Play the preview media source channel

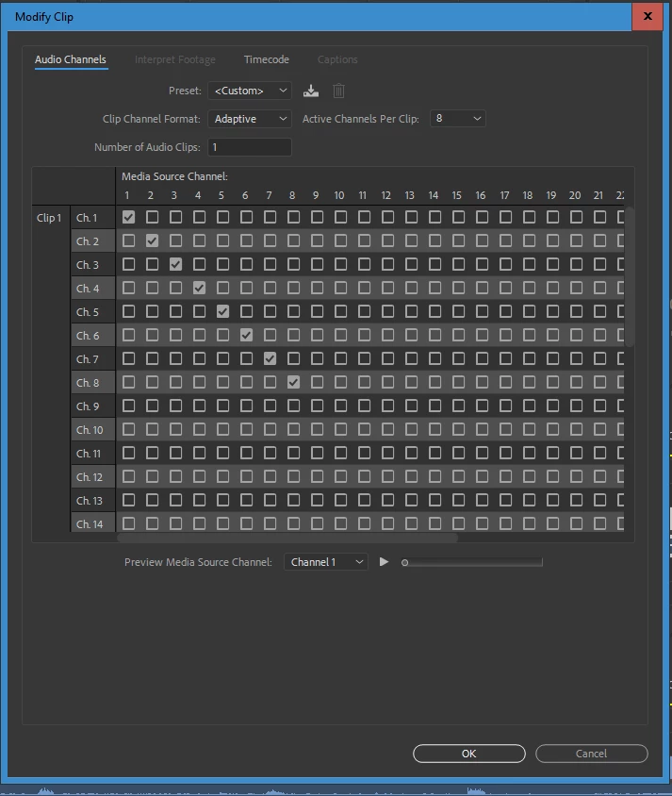click(384, 561)
